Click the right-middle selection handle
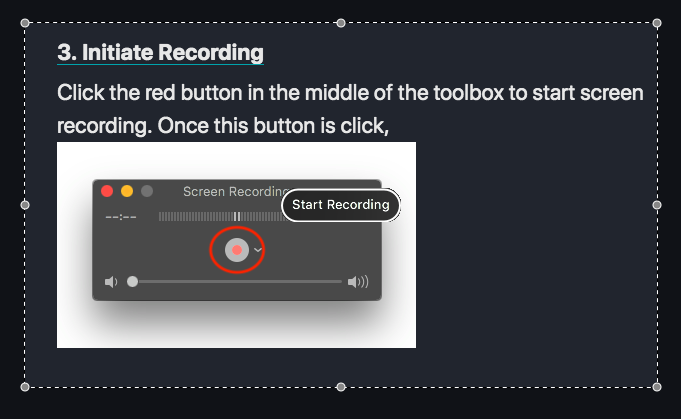The image size is (681, 419). 657,205
